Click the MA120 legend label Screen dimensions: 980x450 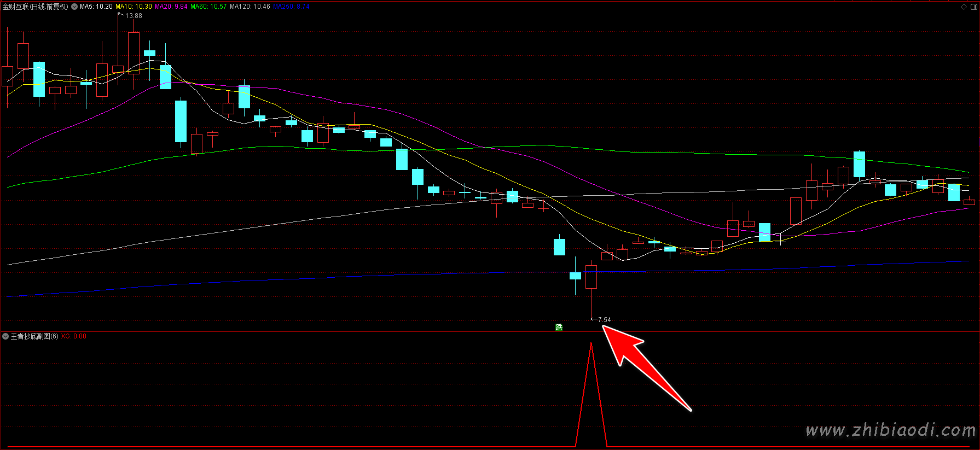(250, 7)
